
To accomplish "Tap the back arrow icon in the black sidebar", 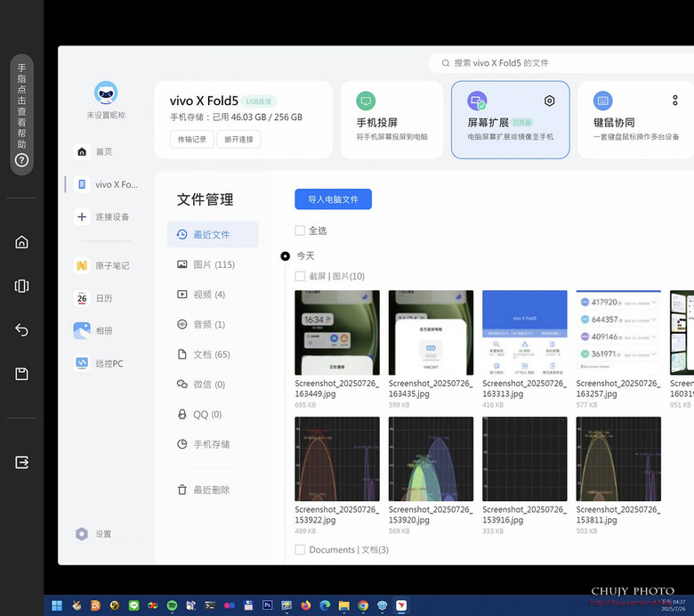I will click(x=21, y=330).
